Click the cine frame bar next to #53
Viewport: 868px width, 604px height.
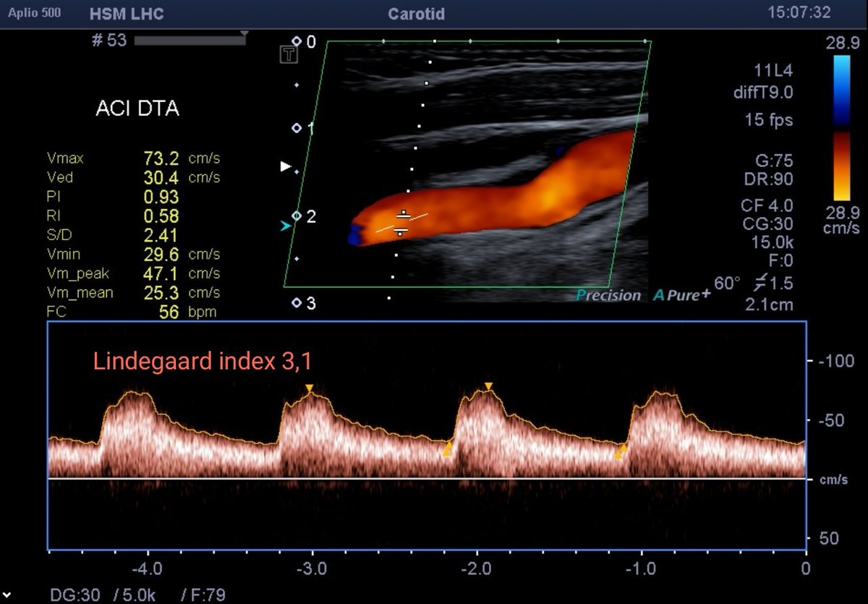coord(191,41)
